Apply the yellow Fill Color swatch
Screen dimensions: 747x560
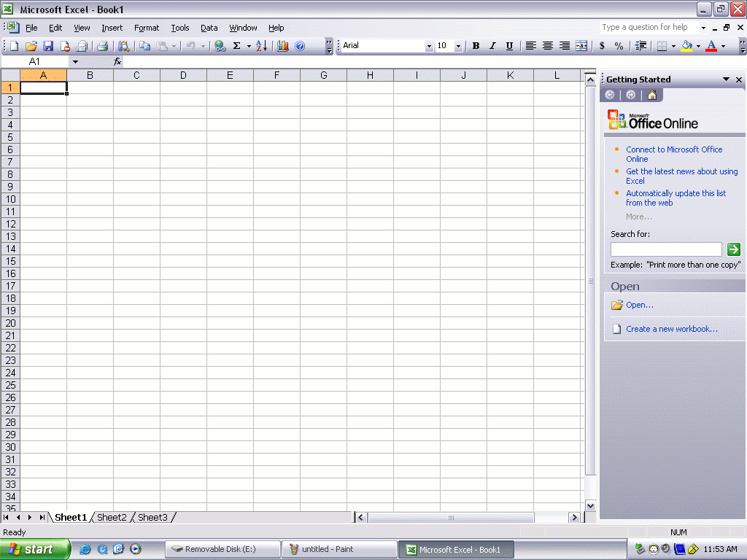point(686,46)
